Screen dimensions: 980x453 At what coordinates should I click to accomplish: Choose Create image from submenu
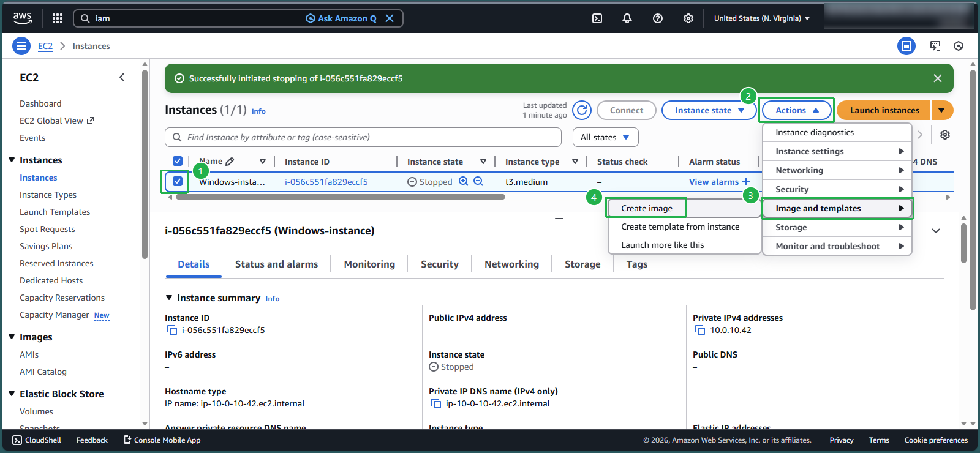click(x=647, y=208)
